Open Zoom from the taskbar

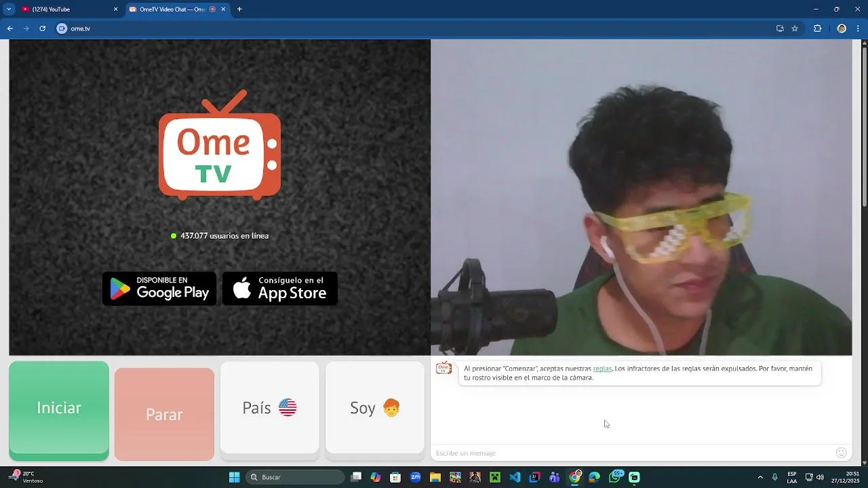(x=416, y=477)
